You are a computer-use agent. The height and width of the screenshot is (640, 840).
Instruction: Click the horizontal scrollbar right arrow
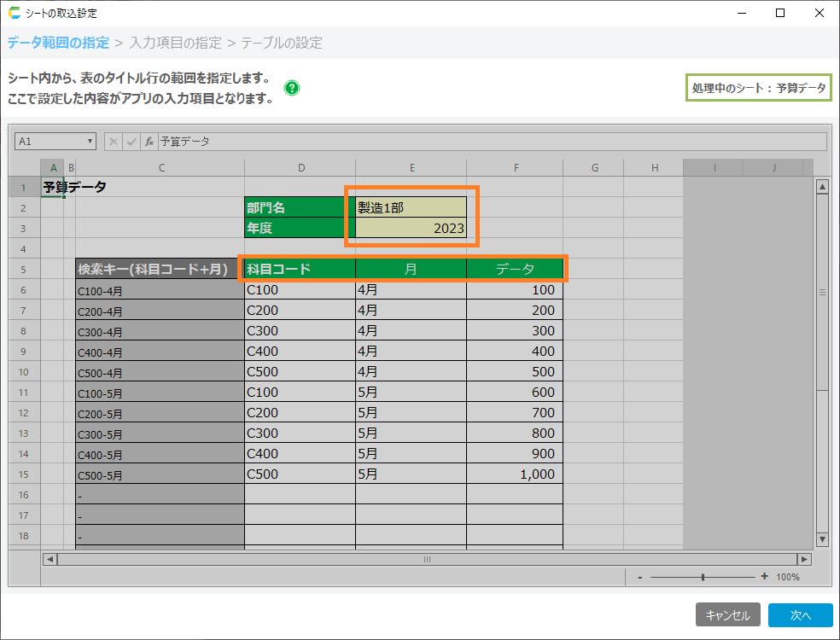click(803, 559)
